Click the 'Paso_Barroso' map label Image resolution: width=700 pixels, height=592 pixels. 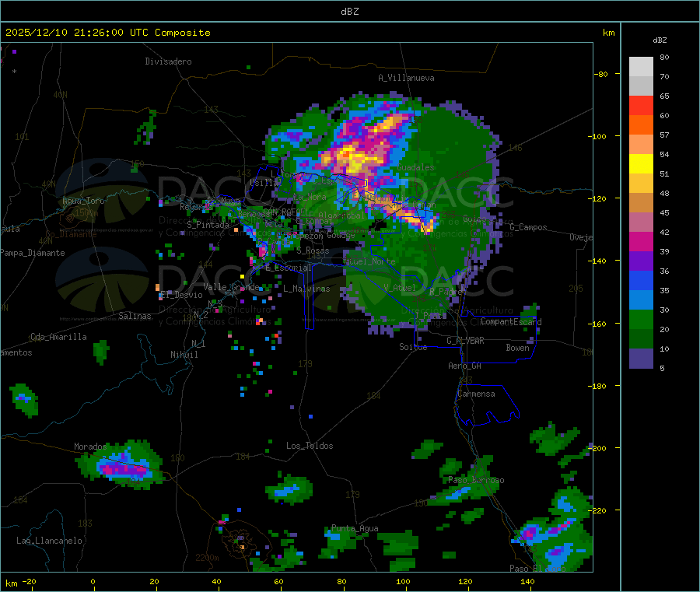click(x=476, y=481)
